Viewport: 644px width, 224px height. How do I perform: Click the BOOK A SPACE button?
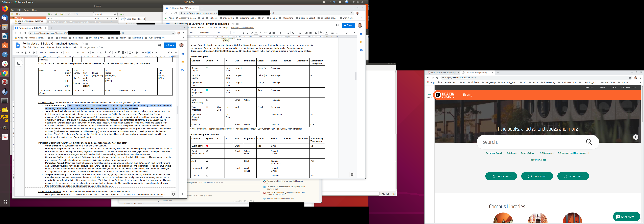501,176
